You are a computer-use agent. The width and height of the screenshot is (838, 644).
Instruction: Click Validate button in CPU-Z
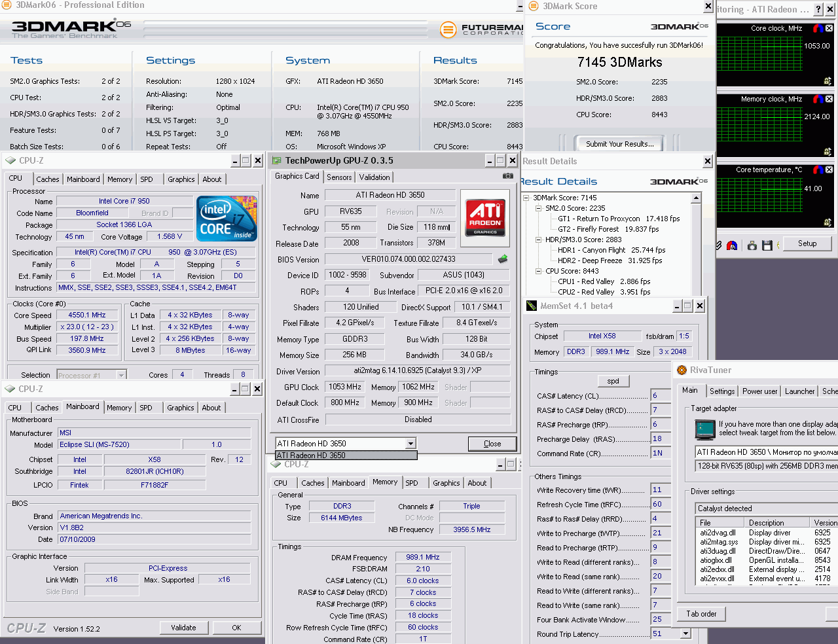pyautogui.click(x=183, y=628)
